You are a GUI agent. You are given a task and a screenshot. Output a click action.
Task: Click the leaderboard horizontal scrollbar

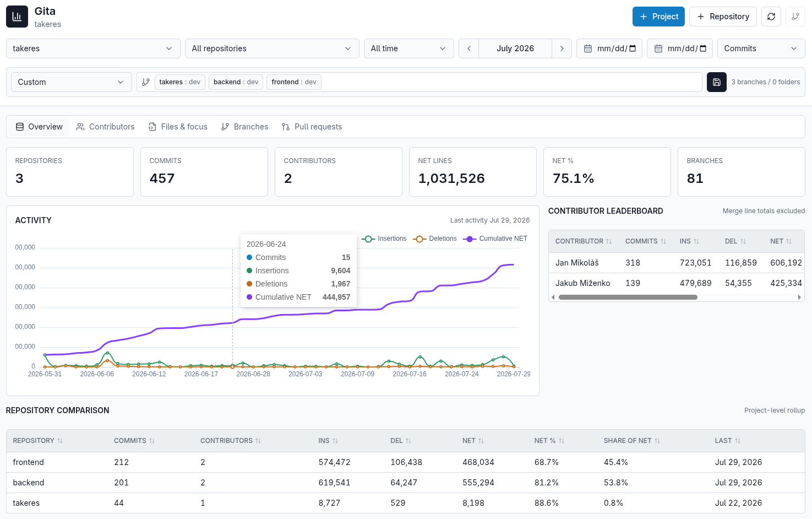tap(628, 297)
